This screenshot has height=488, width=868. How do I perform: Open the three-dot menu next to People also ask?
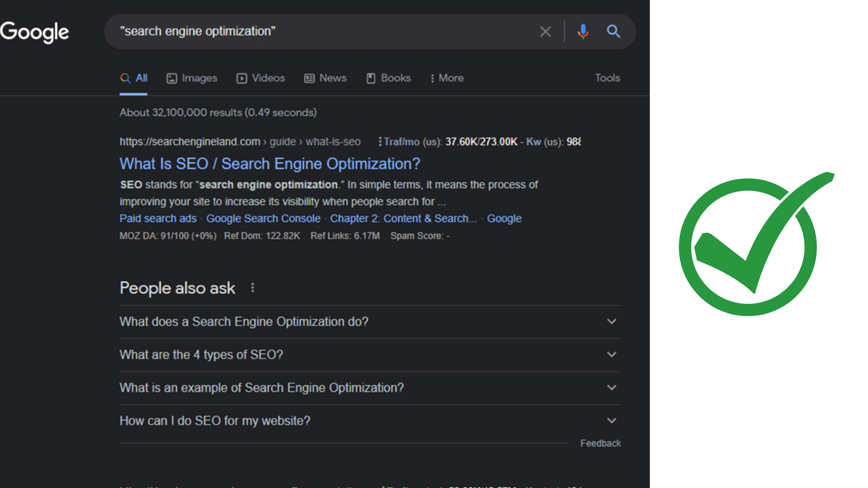[x=253, y=288]
